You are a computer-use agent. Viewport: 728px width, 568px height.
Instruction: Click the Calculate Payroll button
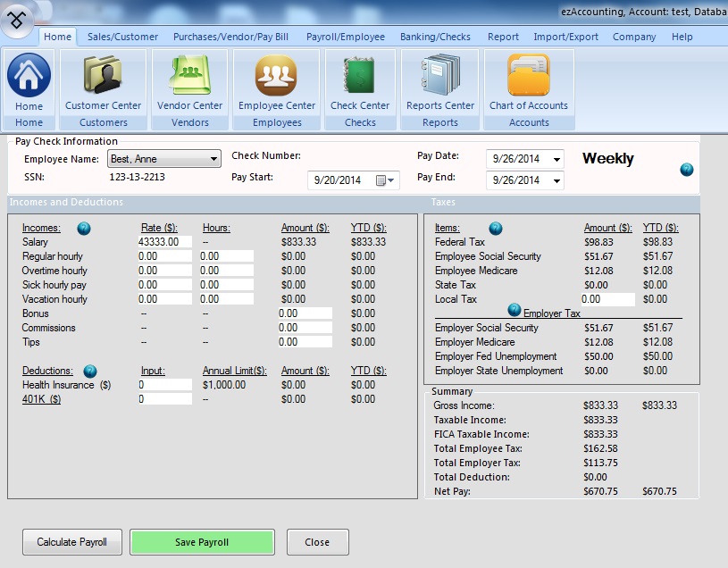coord(71,542)
